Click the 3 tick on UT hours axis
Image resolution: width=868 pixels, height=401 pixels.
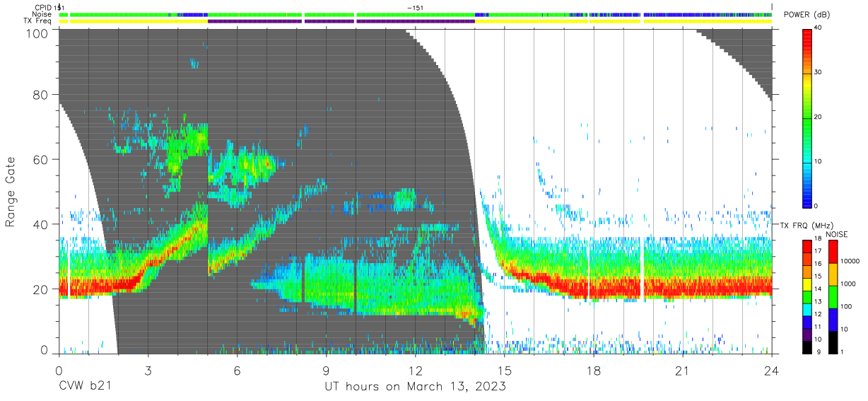pos(148,371)
